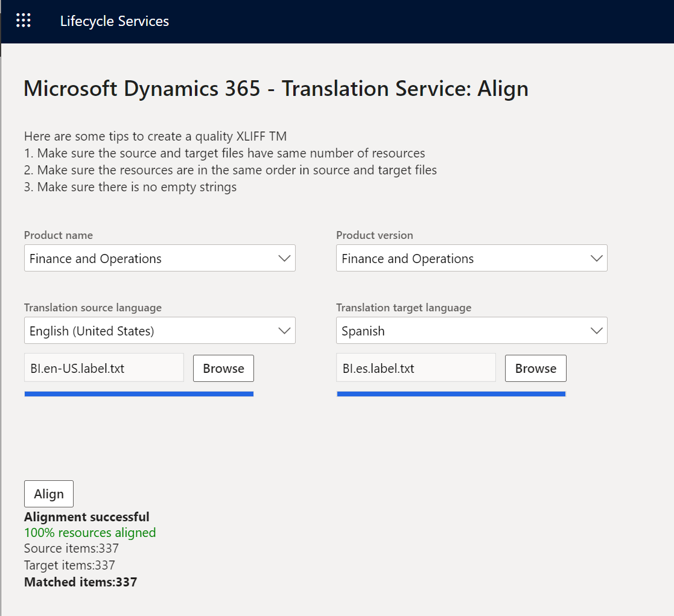Select the 'Matched items:337' text
Image resolution: width=674 pixels, height=616 pixels.
click(80, 582)
